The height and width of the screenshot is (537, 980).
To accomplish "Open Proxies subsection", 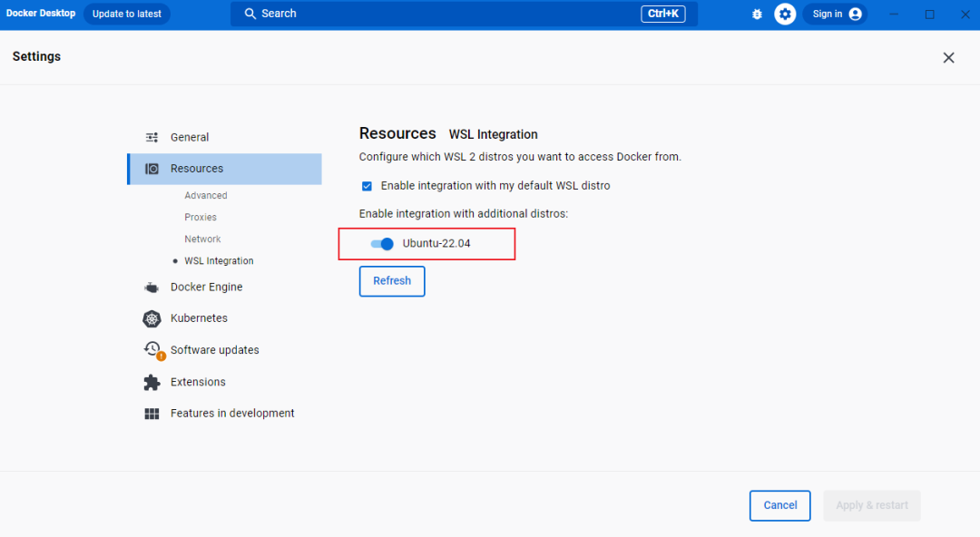I will tap(201, 218).
